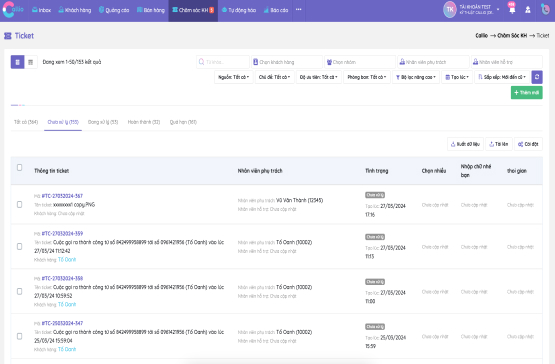
Task: Open ticket link #TC-27052024-367
Action: coord(62,196)
